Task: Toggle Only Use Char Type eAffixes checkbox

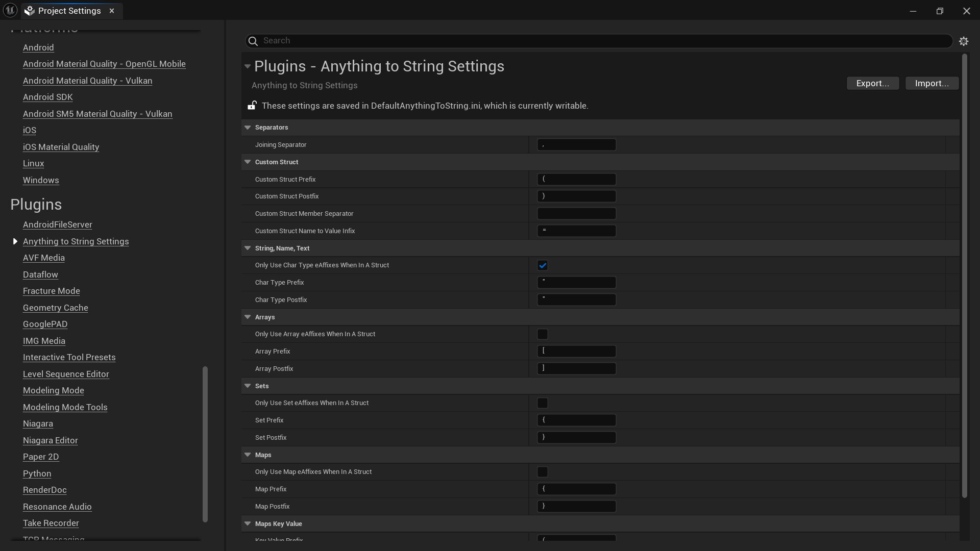Action: [x=543, y=265]
